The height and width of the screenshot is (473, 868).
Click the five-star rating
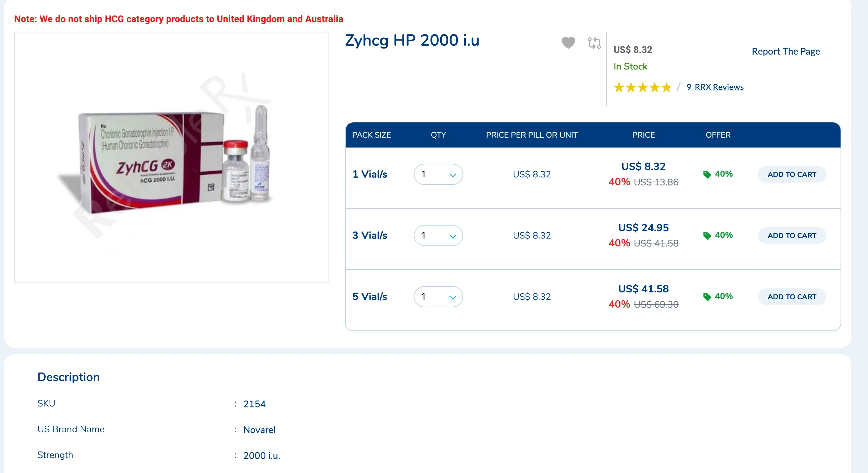642,88
